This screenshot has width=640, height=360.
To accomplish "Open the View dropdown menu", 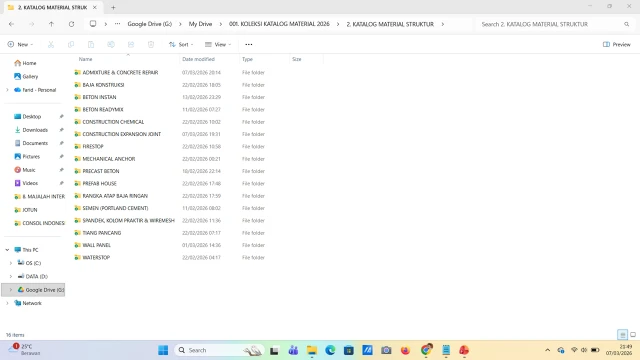I will [218, 44].
